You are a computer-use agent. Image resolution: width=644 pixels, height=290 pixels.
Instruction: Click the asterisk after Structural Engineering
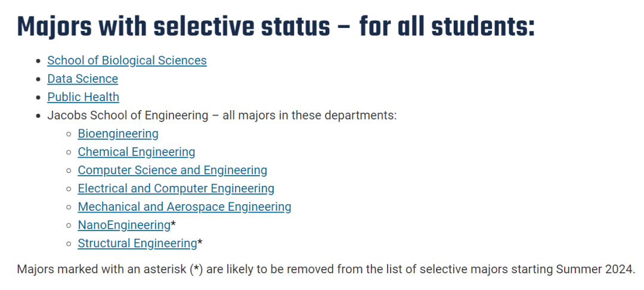coord(200,242)
